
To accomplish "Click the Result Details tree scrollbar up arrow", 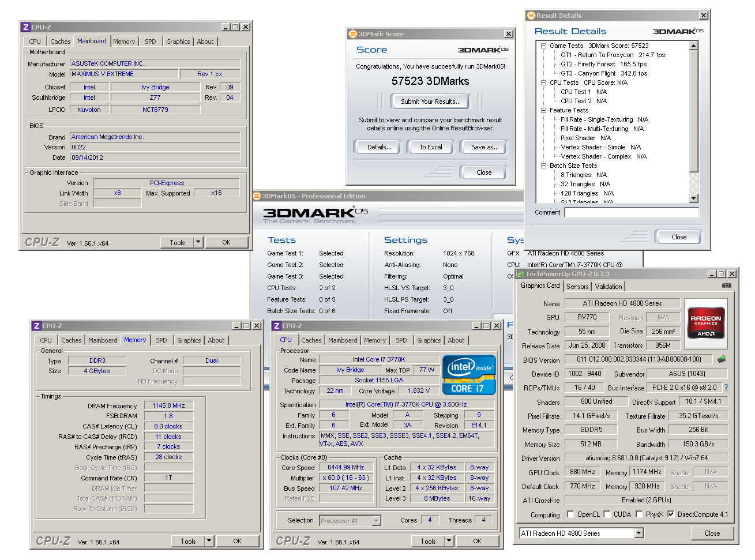I will click(694, 46).
